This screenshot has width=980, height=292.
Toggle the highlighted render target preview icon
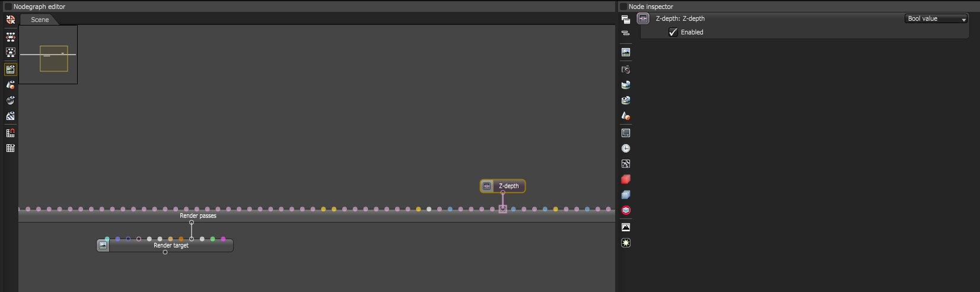10,69
